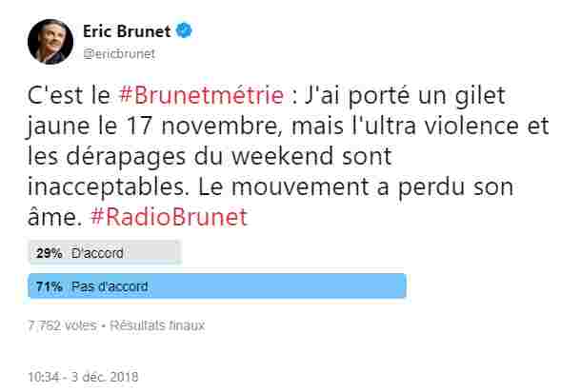This screenshot has width=581, height=392.
Task: Click the 29% poll percentage
Action: (x=49, y=253)
